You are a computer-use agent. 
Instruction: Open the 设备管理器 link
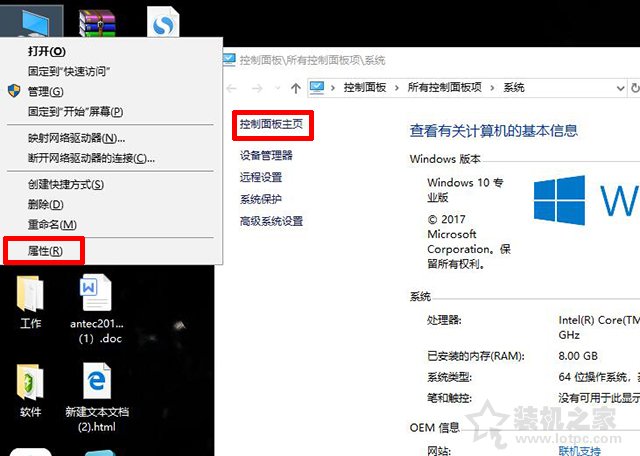pyautogui.click(x=266, y=155)
